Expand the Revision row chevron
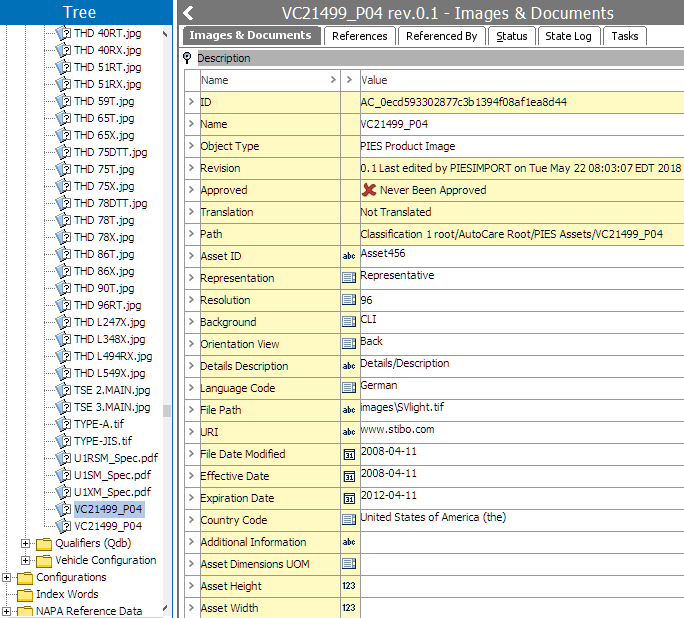This screenshot has height=618, width=684. [192, 168]
